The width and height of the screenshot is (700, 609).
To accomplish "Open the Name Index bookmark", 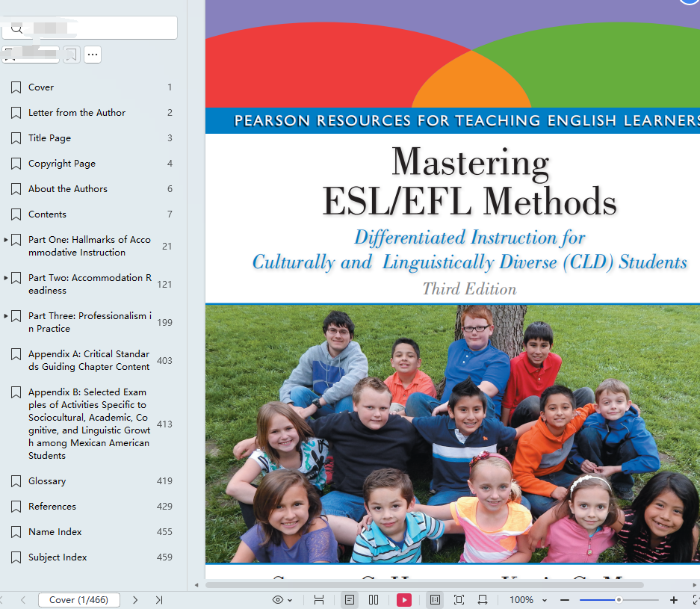I will (55, 532).
